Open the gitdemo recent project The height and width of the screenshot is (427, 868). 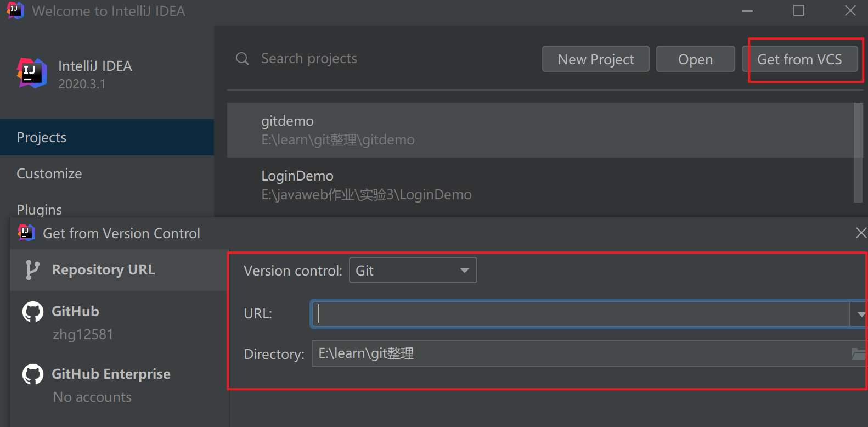pos(540,130)
